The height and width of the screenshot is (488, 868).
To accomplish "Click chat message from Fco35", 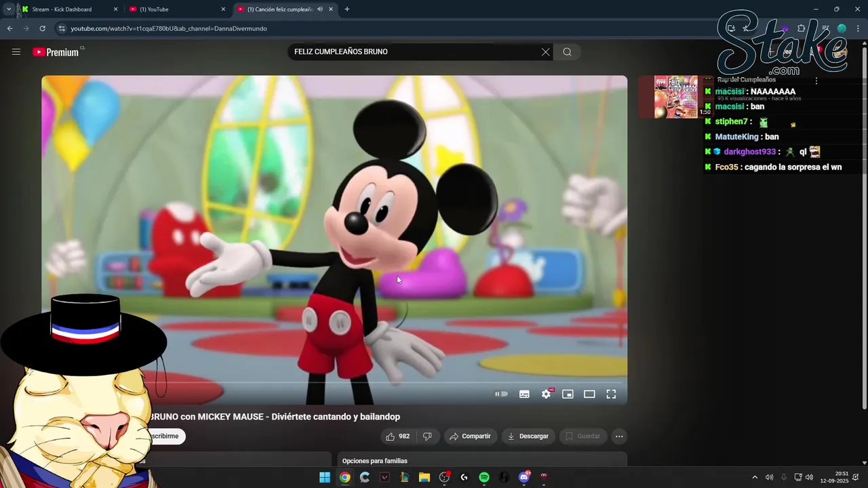I will point(778,167).
